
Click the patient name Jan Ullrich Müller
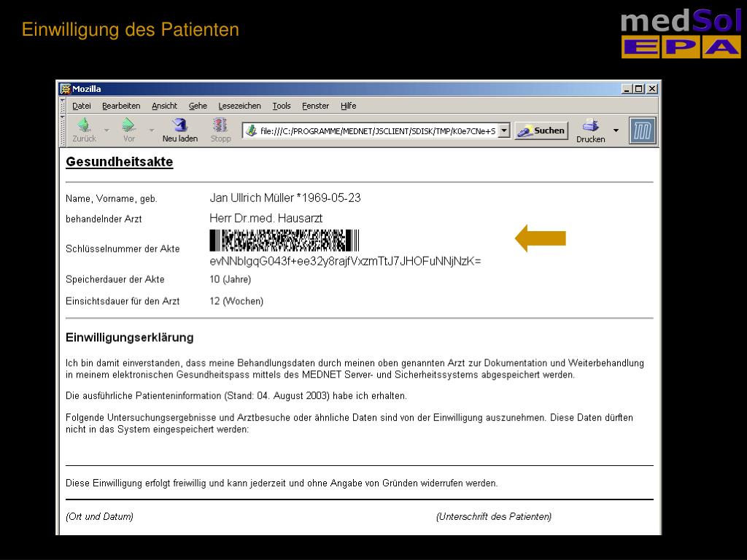(x=252, y=198)
